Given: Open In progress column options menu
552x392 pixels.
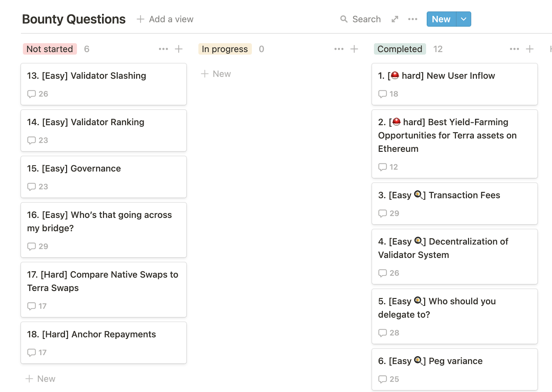Looking at the screenshot, I should 339,49.
